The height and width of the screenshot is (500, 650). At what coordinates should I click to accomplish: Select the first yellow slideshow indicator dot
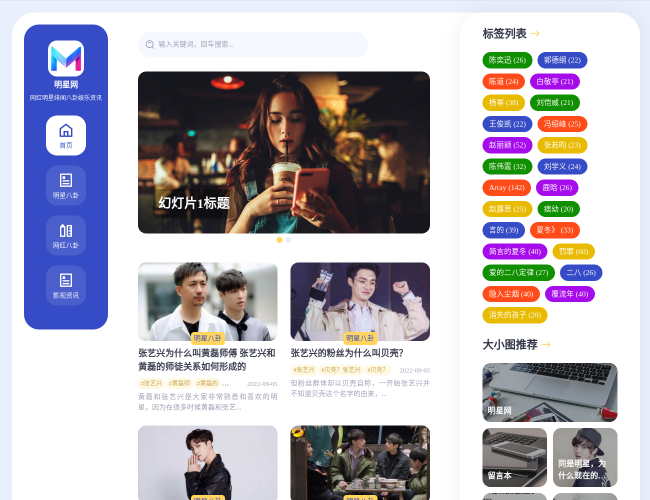tap(279, 240)
